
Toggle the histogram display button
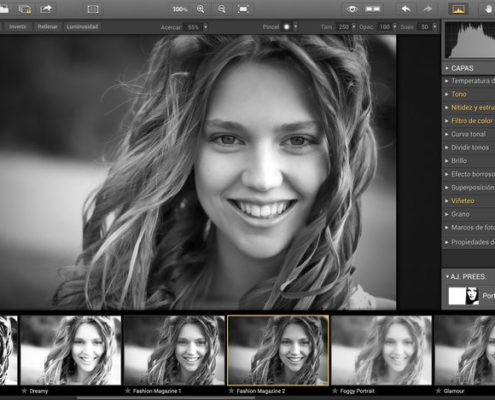(x=458, y=9)
